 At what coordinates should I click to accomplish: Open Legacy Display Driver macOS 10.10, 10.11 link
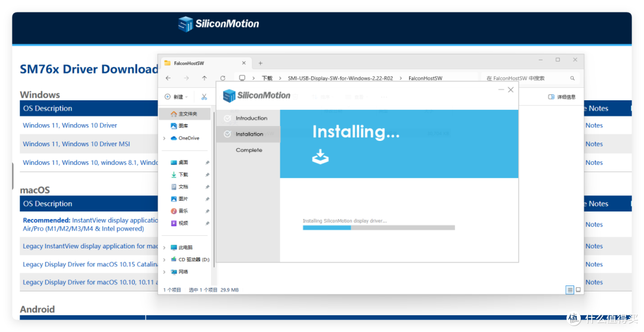91,282
